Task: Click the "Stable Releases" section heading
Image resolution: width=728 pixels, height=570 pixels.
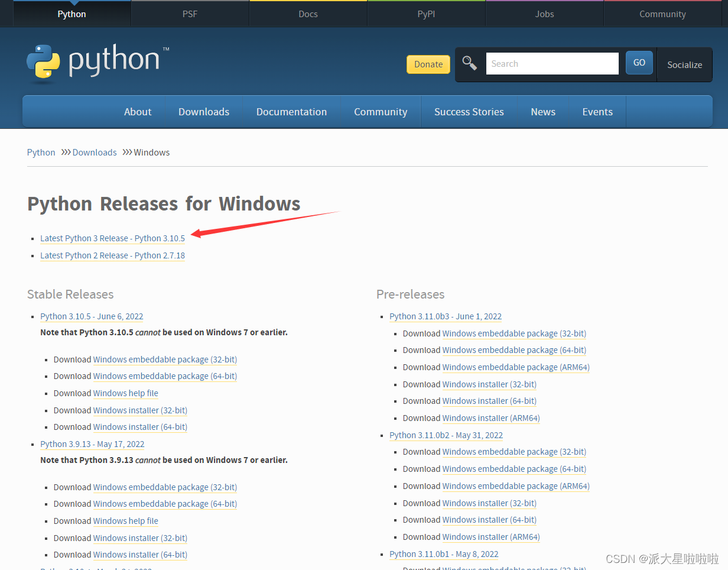Action: click(70, 294)
